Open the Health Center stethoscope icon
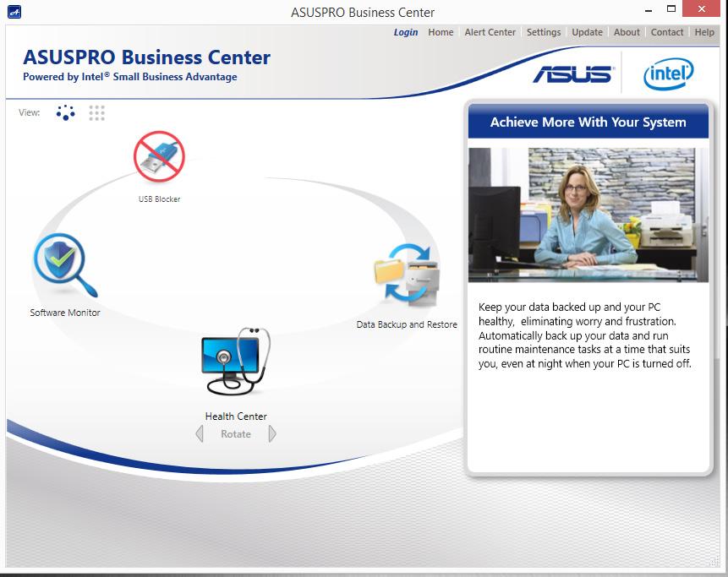728x577 pixels. (x=236, y=362)
